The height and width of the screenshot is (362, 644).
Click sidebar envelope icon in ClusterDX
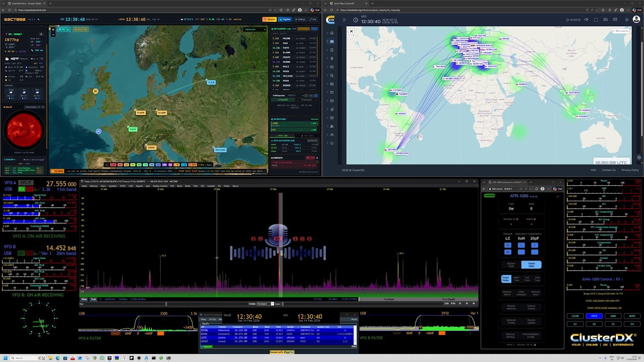(332, 101)
